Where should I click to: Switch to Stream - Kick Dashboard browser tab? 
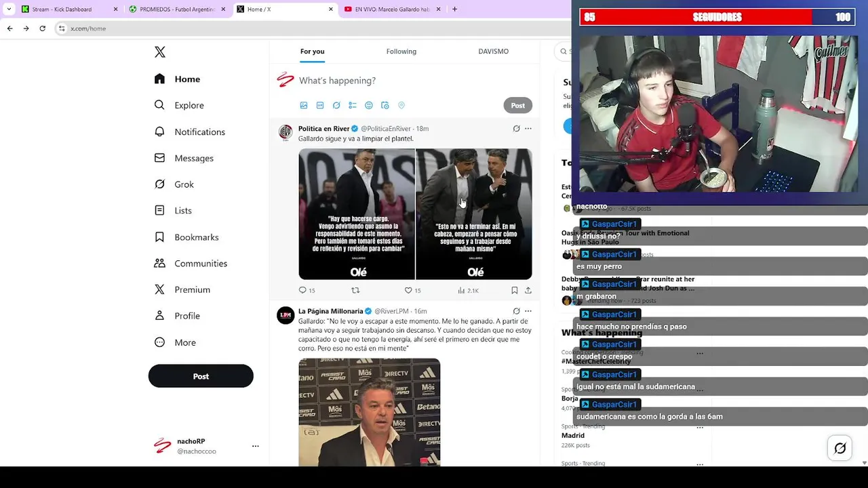(x=68, y=9)
